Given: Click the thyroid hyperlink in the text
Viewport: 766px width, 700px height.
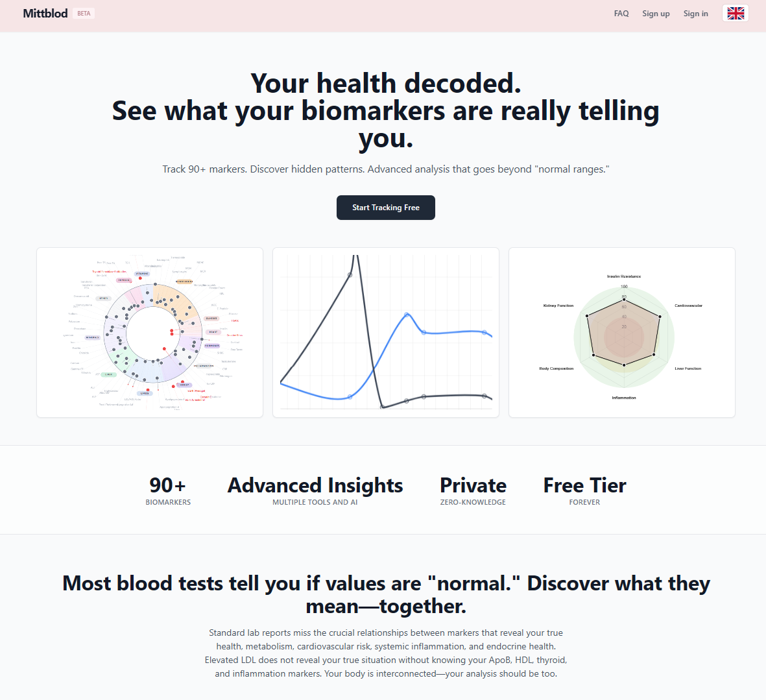Looking at the screenshot, I should (x=552, y=659).
